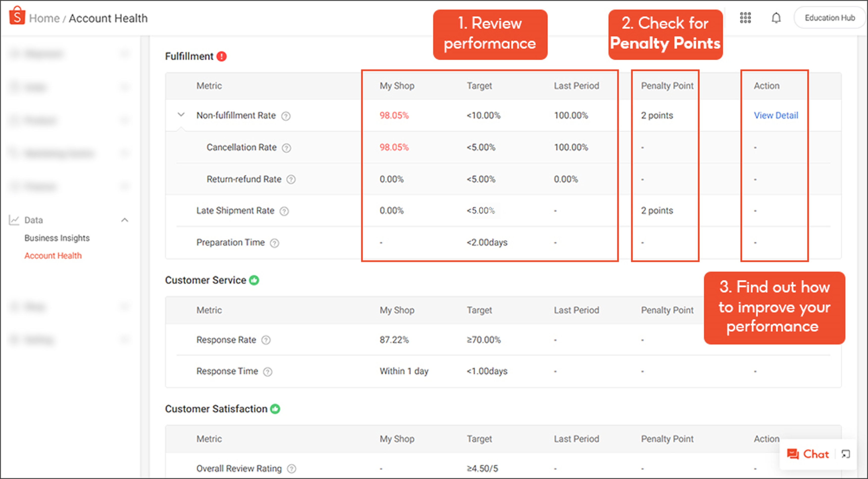Image resolution: width=868 pixels, height=479 pixels.
Task: Click the Education Hub button
Action: coord(830,18)
